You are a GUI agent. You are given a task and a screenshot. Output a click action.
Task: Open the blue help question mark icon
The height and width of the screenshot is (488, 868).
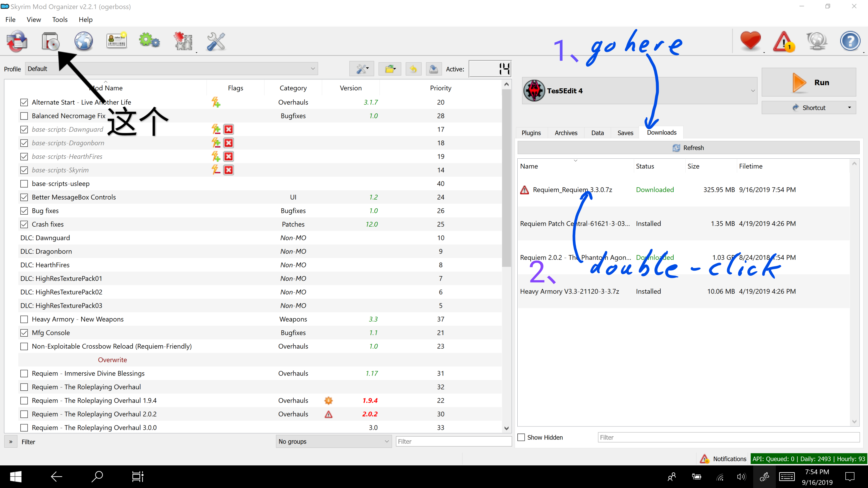[x=850, y=41]
